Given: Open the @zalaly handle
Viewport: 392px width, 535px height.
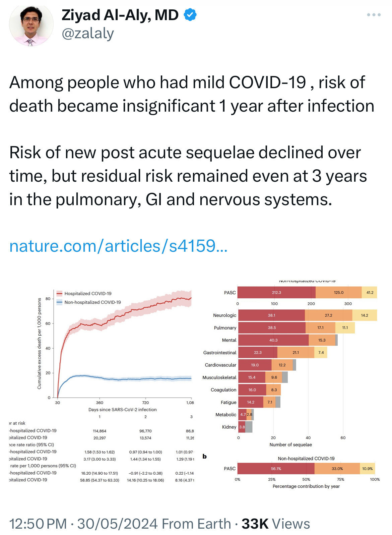Looking at the screenshot, I should coord(88,34).
